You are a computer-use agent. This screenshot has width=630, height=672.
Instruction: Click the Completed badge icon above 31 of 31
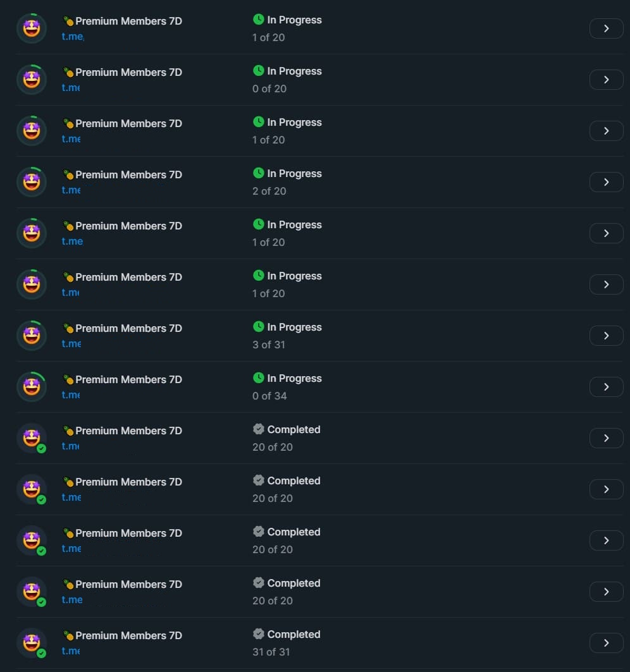[x=258, y=633]
